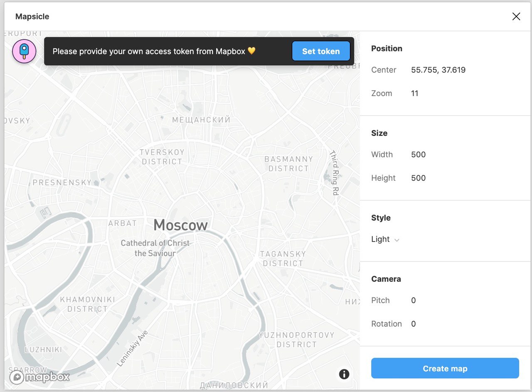Viewport: 532px width, 392px height.
Task: Close the Mapsicle plugin window
Action: (516, 17)
